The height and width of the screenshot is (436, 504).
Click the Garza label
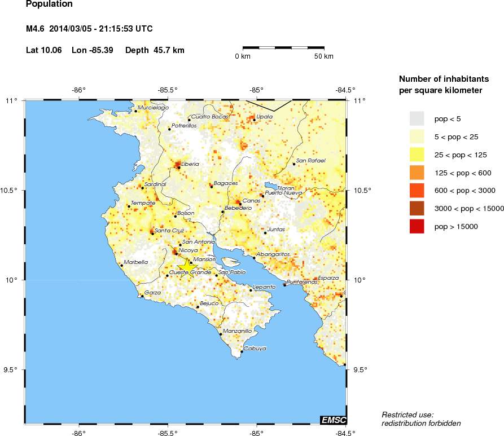[152, 293]
